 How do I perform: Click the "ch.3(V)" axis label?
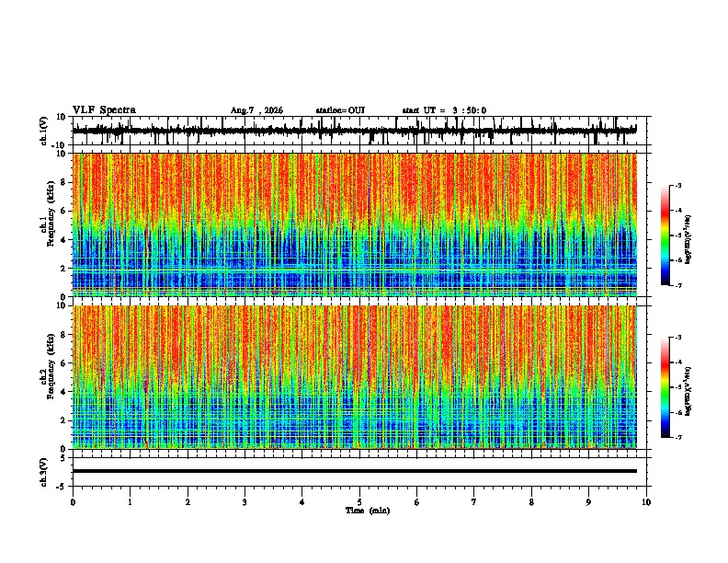(x=44, y=472)
